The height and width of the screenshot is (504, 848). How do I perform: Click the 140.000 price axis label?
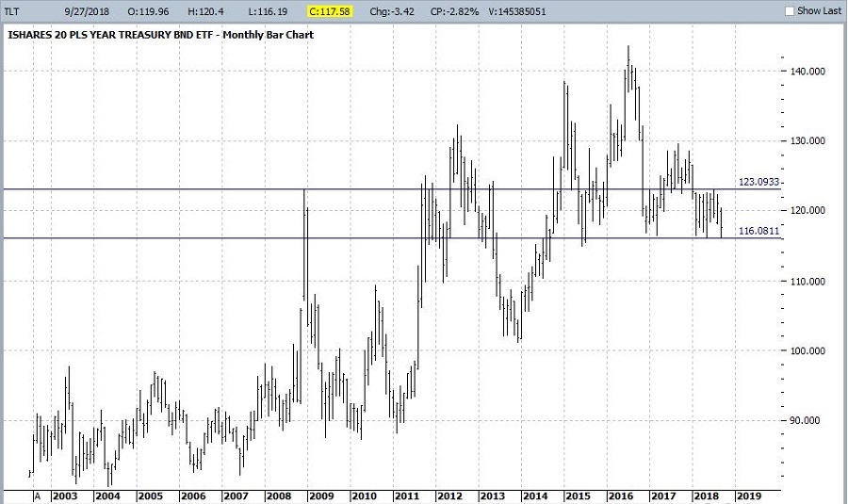click(807, 72)
